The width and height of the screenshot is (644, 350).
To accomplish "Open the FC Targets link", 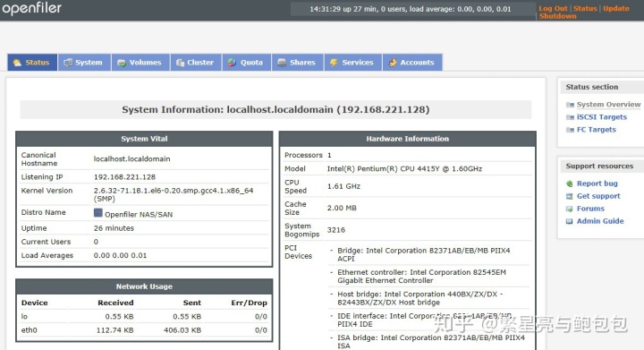I will pyautogui.click(x=597, y=130).
